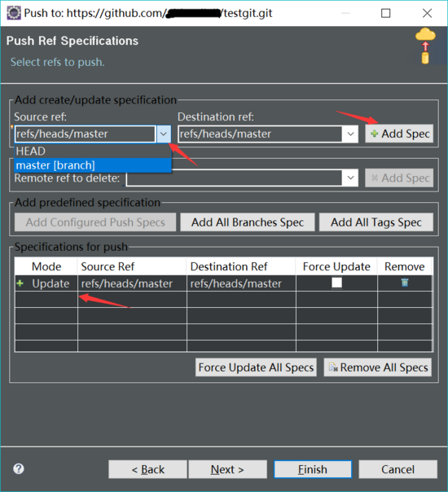Click the cloud push banner icon
The height and width of the screenshot is (492, 448).
pos(425,46)
